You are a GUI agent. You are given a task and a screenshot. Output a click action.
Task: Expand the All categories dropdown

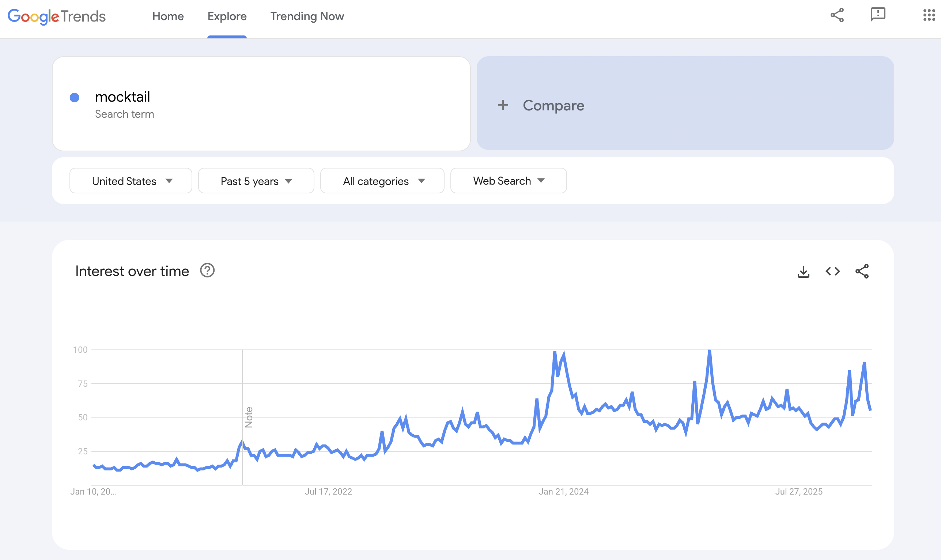(x=382, y=181)
